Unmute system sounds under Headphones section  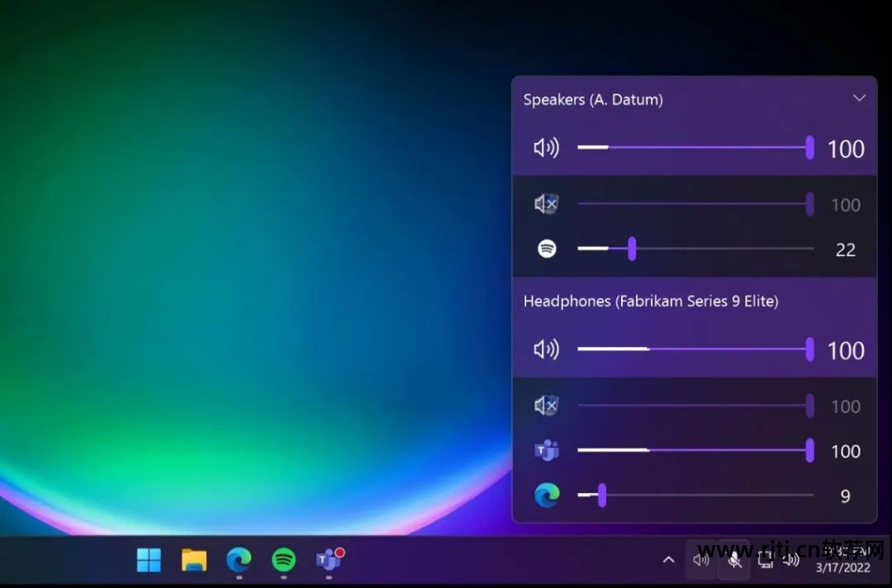click(546, 405)
